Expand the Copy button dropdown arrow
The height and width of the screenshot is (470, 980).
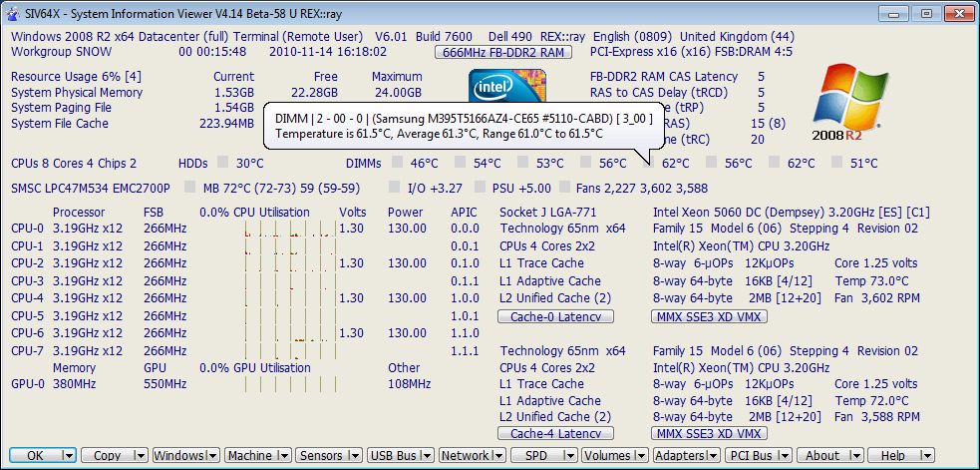tap(140, 456)
